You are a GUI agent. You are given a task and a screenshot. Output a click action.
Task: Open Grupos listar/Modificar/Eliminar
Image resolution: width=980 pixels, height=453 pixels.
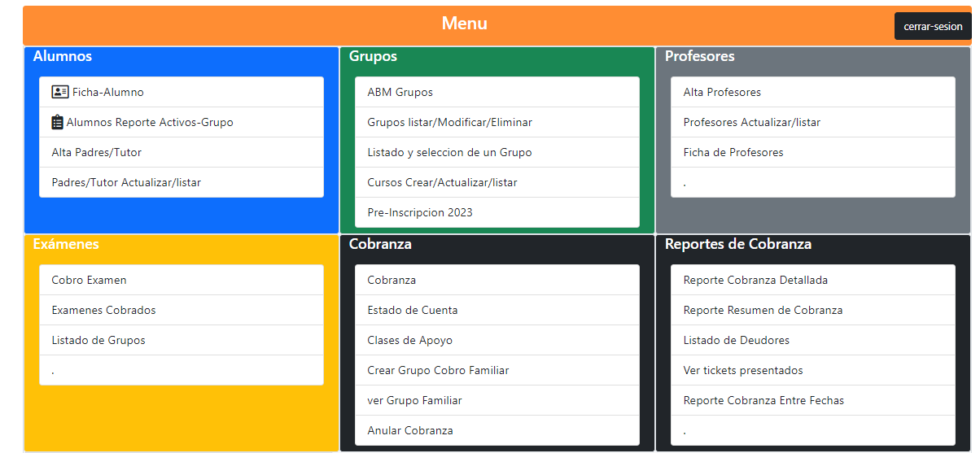pyautogui.click(x=449, y=122)
